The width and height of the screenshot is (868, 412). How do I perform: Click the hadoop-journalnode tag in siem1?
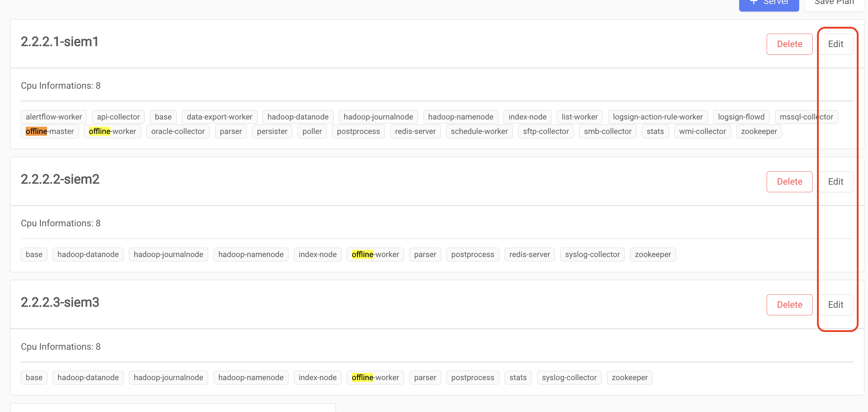[378, 117]
